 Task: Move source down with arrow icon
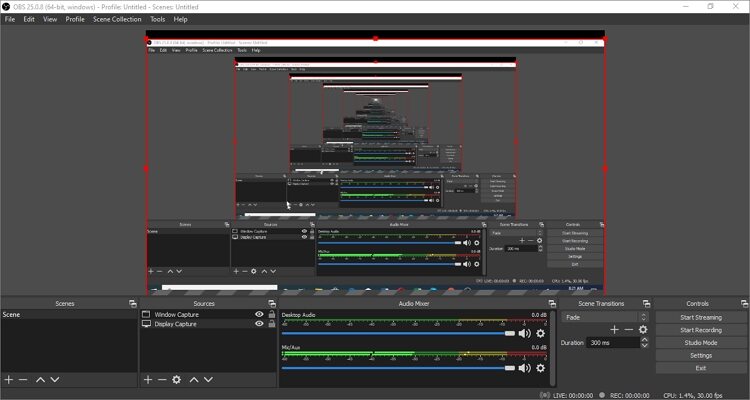(209, 379)
